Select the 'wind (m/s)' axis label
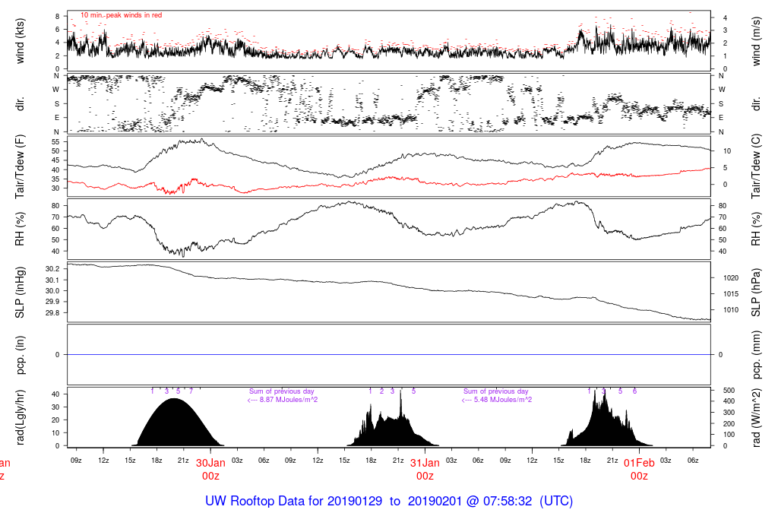The image size is (778, 532). click(756, 41)
